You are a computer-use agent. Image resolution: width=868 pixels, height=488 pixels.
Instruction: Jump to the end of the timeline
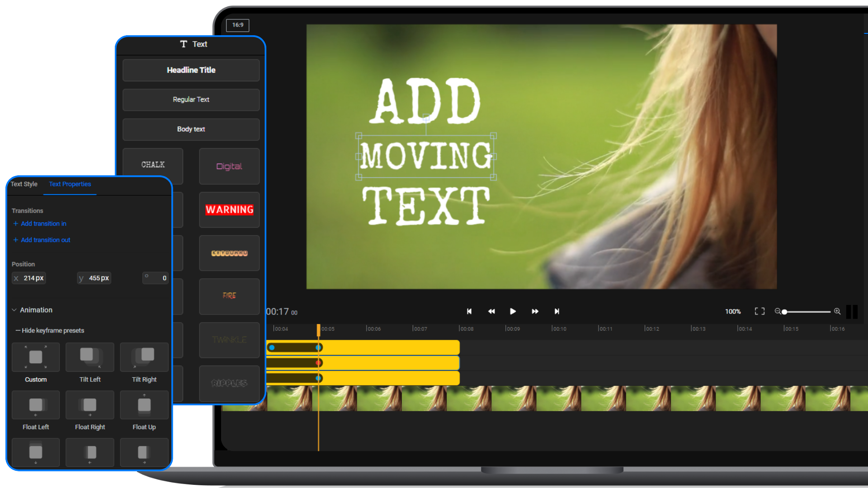tap(557, 311)
